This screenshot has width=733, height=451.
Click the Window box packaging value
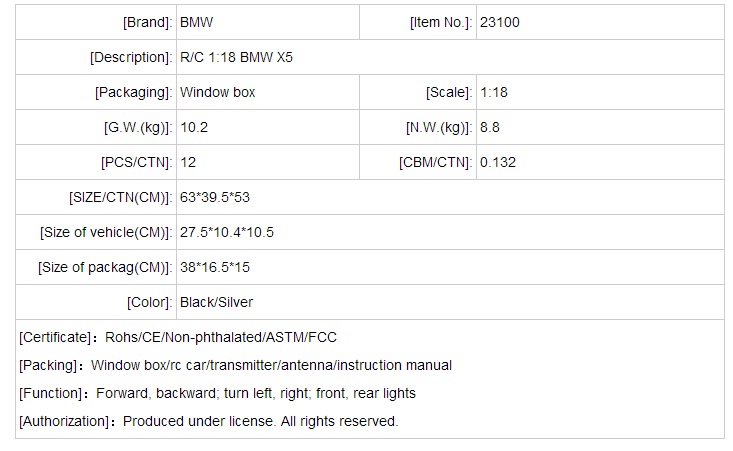(x=217, y=92)
